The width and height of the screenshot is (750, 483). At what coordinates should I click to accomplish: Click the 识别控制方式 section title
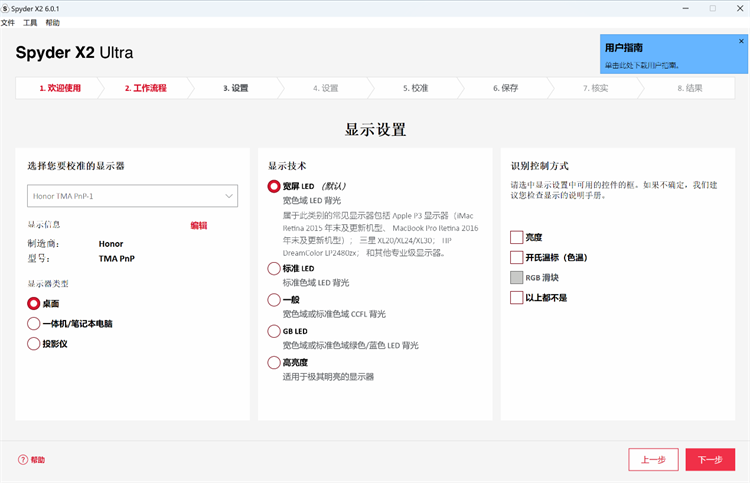coord(540,166)
